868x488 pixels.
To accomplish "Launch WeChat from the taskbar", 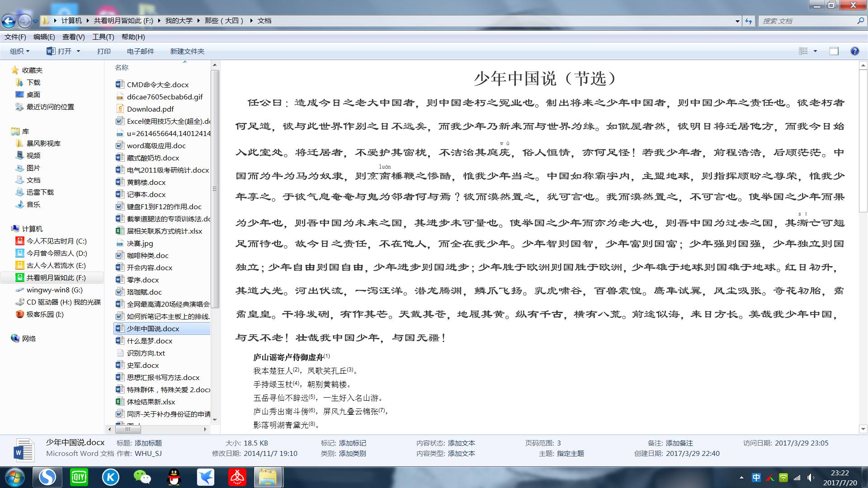I will coord(142,477).
